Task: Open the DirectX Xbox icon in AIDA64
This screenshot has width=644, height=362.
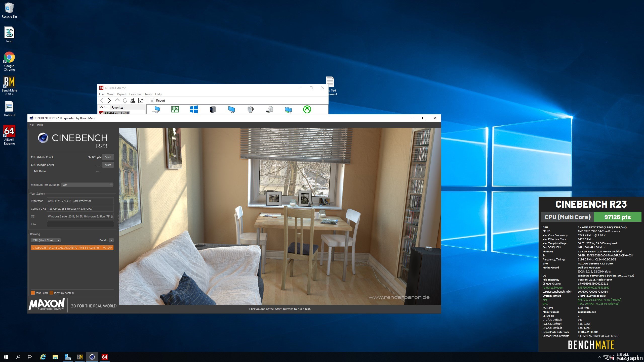Action: coord(307,109)
